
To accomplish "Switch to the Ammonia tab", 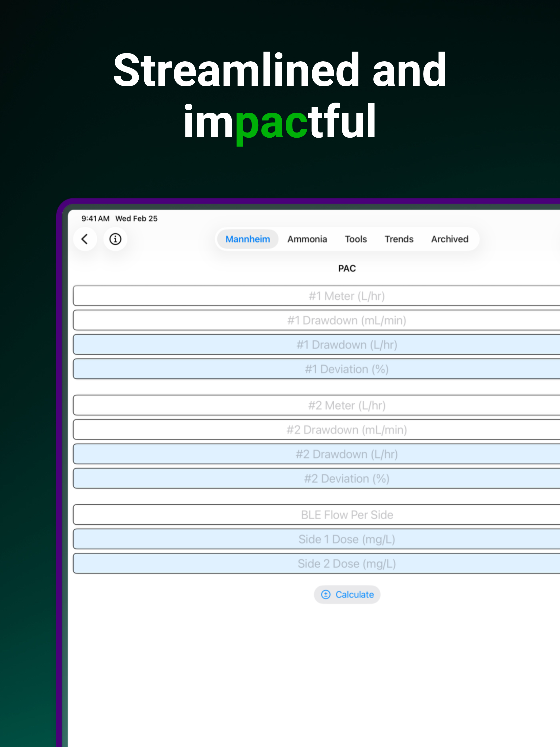I will click(307, 239).
